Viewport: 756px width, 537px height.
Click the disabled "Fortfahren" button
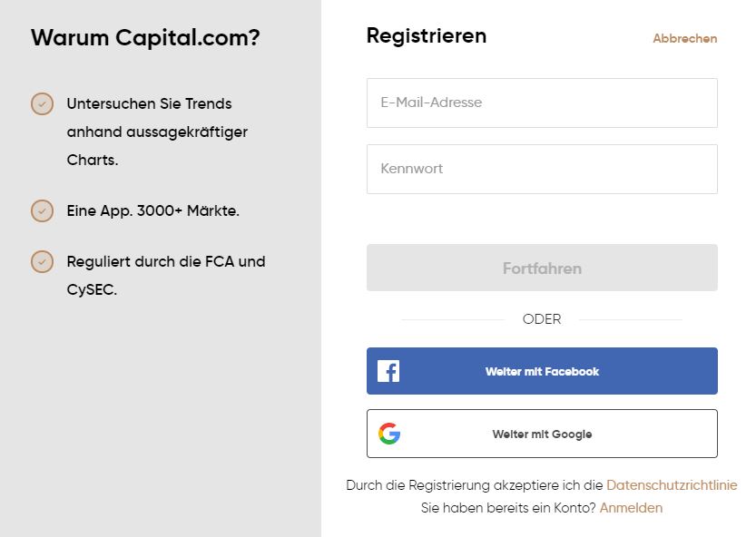click(x=542, y=268)
